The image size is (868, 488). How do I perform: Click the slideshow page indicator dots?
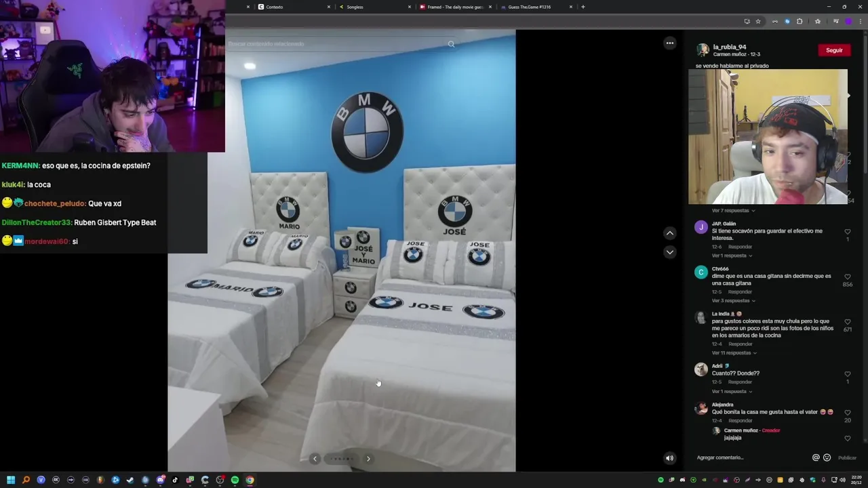(x=341, y=459)
